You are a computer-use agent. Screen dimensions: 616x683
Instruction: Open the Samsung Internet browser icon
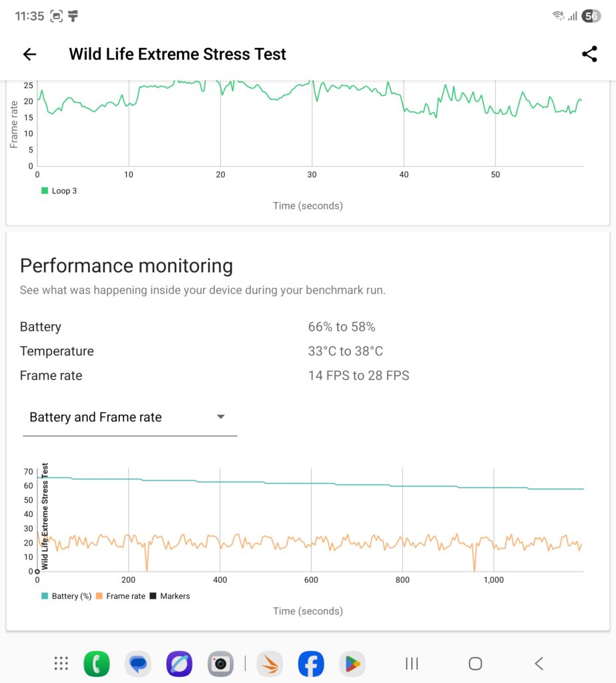pos(179,663)
